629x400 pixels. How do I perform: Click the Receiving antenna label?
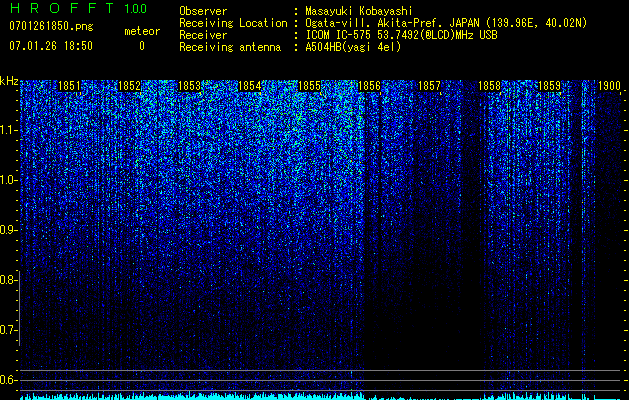[230, 47]
